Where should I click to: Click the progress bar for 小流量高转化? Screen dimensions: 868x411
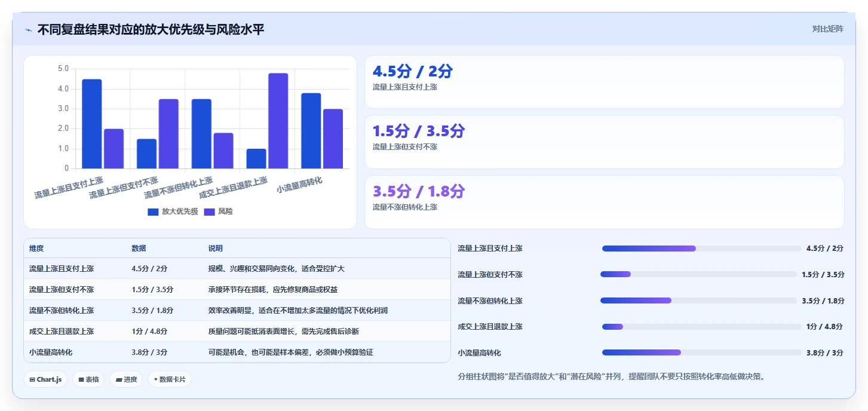pos(701,352)
